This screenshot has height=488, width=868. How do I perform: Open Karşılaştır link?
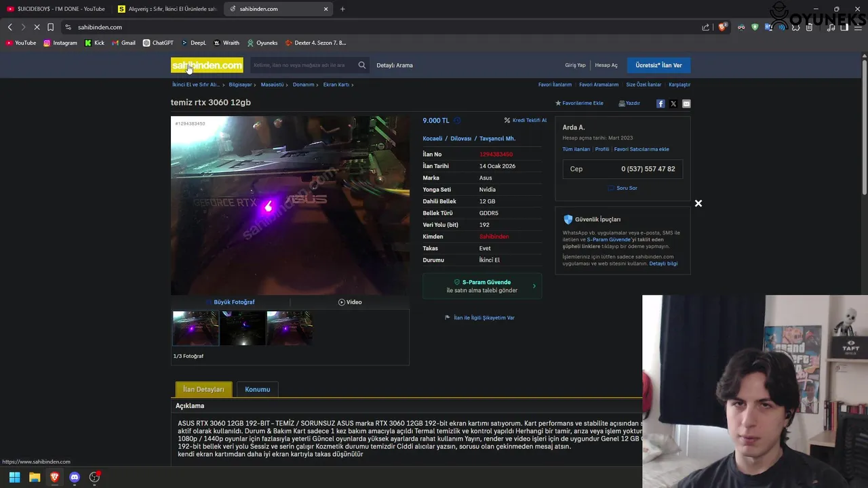[x=679, y=85]
